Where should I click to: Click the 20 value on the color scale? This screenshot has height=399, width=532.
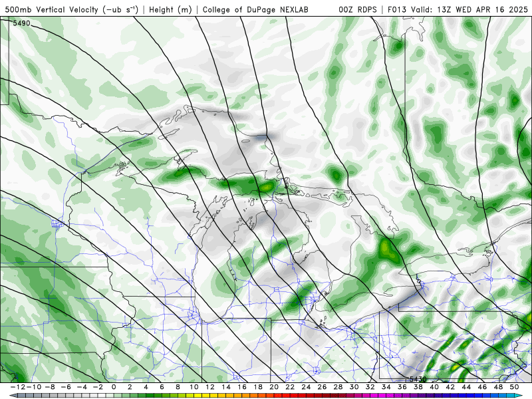(x=274, y=387)
